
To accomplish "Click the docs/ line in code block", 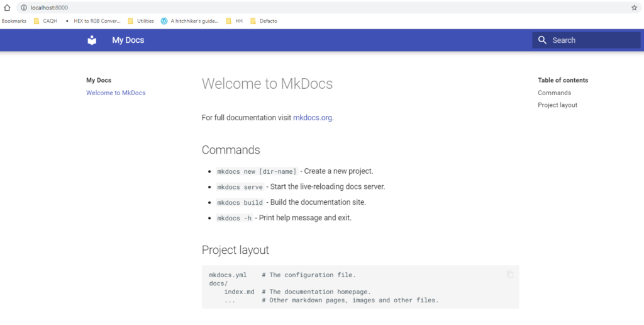I will (x=218, y=283).
